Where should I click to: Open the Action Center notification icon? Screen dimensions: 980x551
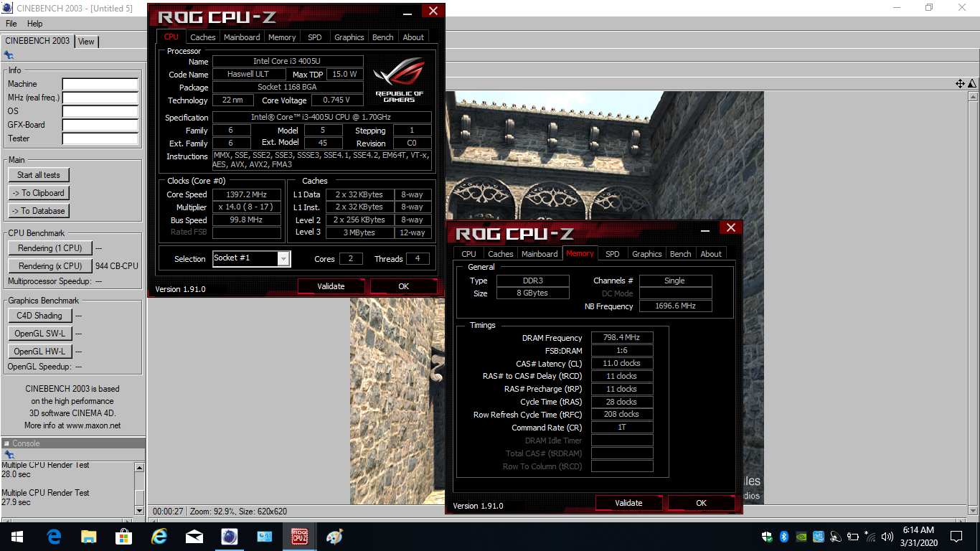(x=956, y=536)
